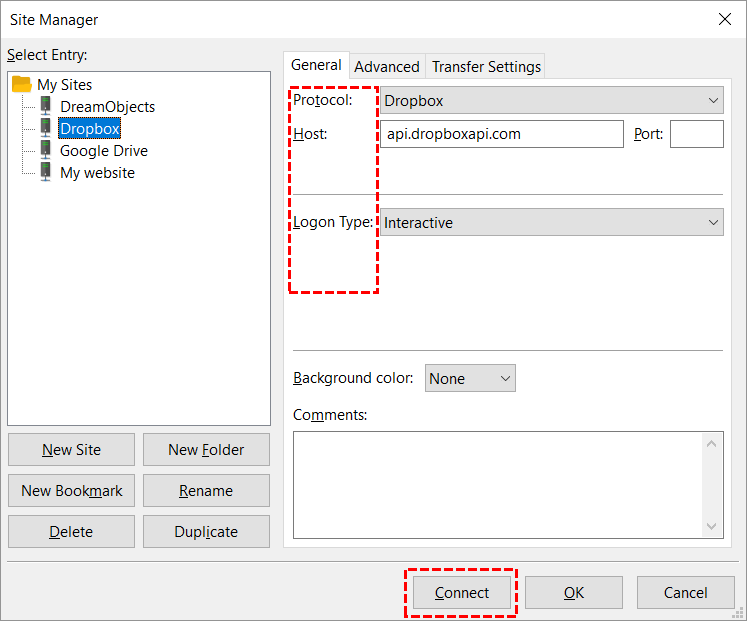Viewport: 747px width, 621px height.
Task: Open the Background color dropdown
Action: (470, 379)
